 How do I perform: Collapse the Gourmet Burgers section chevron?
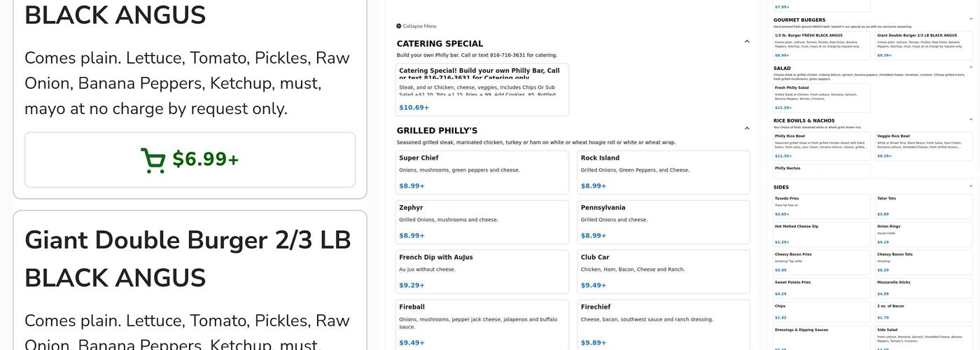click(971, 20)
